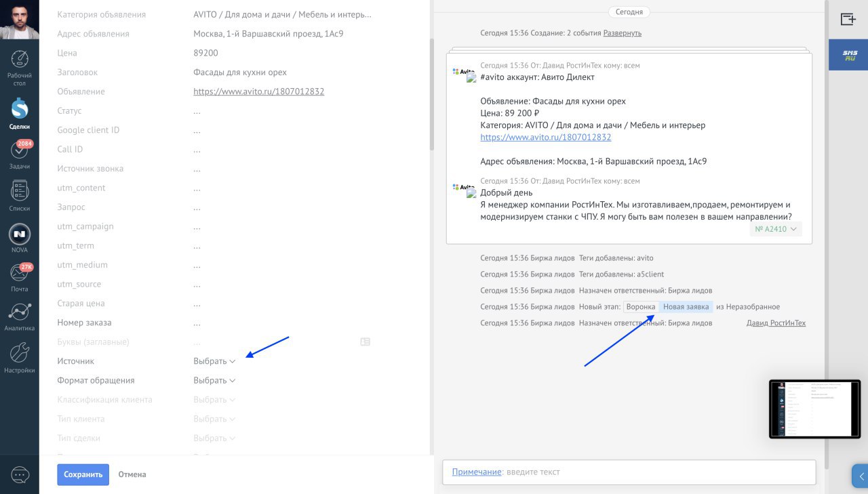868x494 pixels.
Task: Open the Источник Выбрать dropdown
Action: click(214, 361)
